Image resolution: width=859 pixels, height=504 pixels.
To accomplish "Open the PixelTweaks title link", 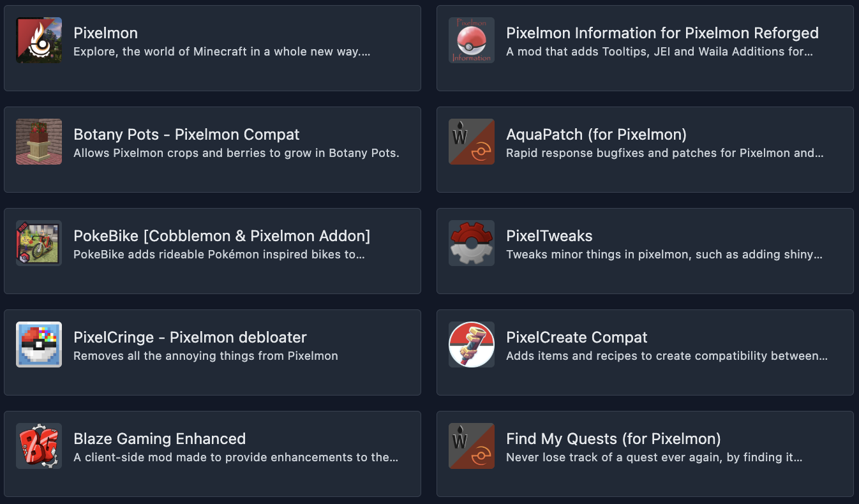I will coord(549,236).
